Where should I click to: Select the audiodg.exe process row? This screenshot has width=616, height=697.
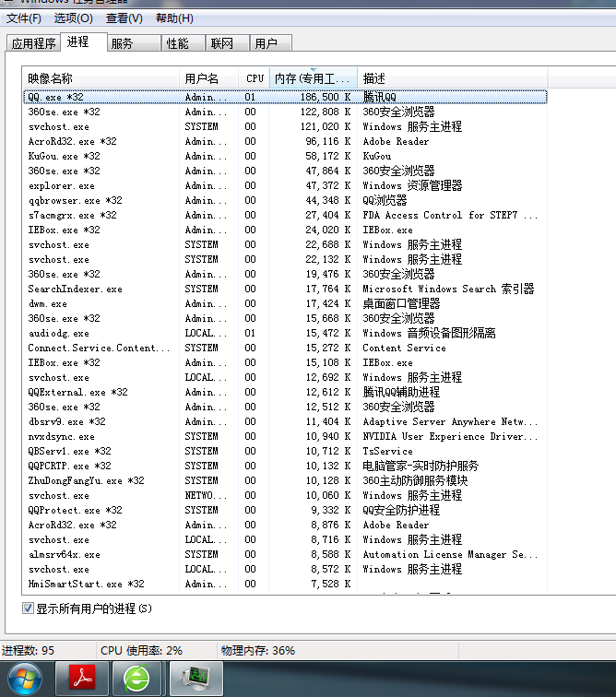285,333
